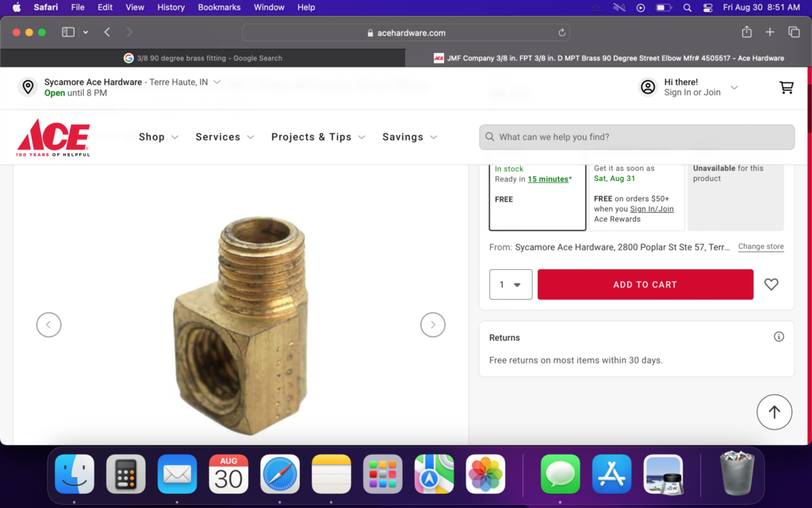812x508 pixels.
Task: Expand the Shop menu
Action: 159,137
